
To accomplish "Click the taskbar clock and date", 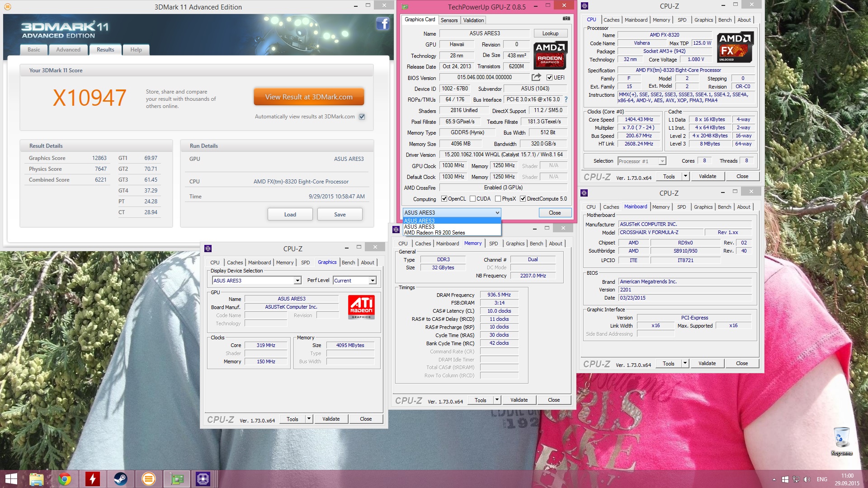I will tap(847, 479).
